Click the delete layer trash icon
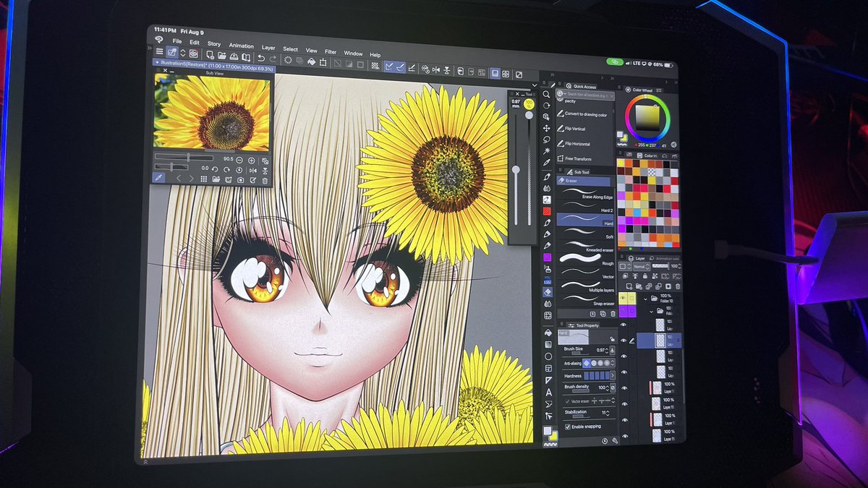Viewport: 868px width, 488px height. [678, 286]
